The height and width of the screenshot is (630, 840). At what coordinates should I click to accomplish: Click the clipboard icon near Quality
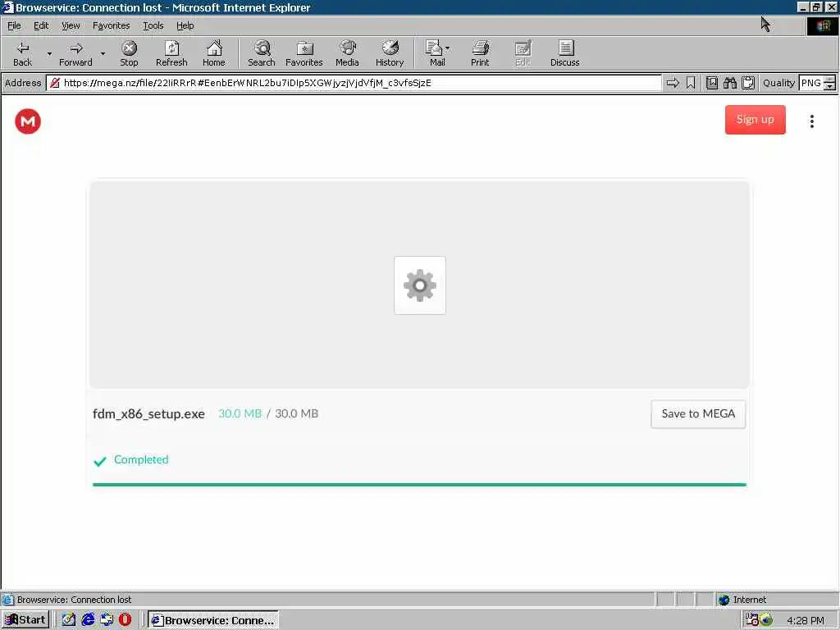tap(748, 83)
